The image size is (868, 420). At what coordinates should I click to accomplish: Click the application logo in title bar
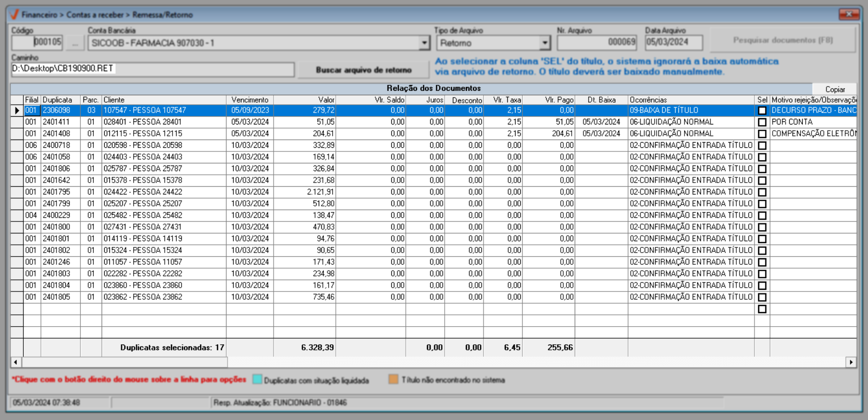(14, 15)
